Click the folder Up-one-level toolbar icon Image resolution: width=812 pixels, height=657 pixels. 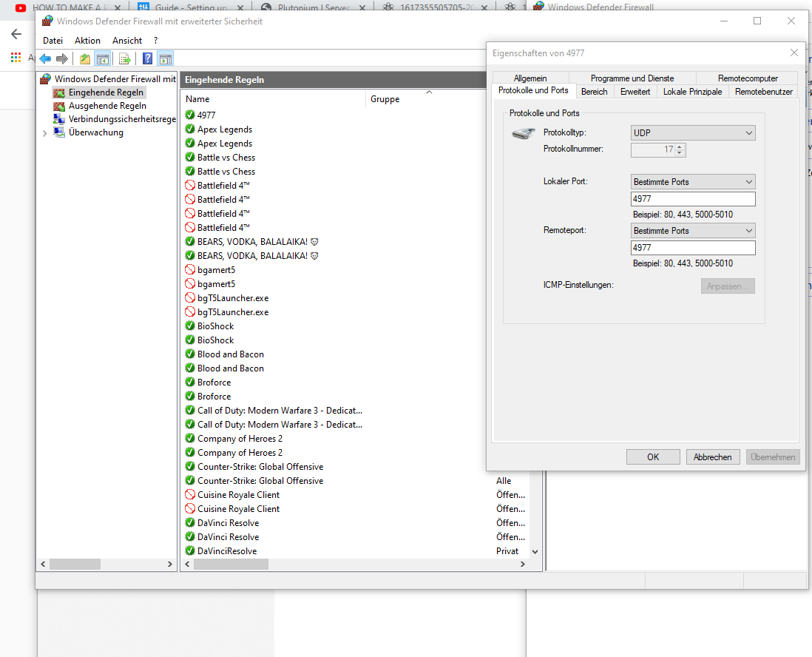pos(85,58)
